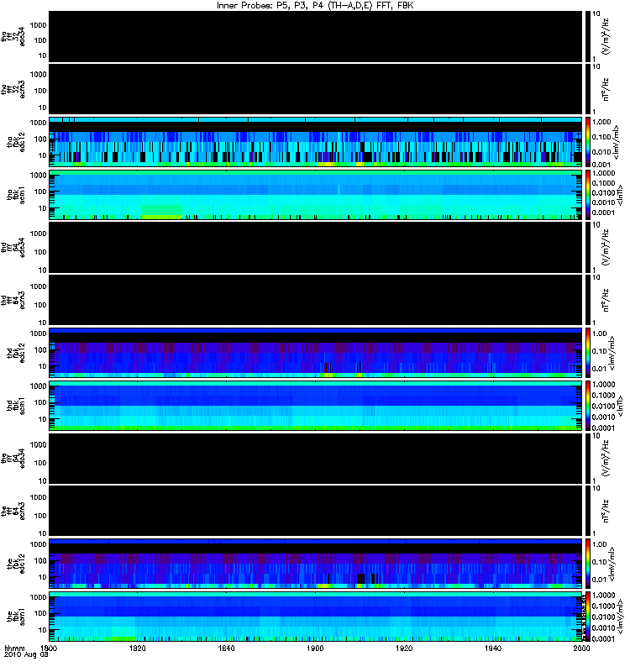This screenshot has height=672, width=630.
Task: Click the tha fff 32 edc34 black colorbar
Action: [x=588, y=36]
